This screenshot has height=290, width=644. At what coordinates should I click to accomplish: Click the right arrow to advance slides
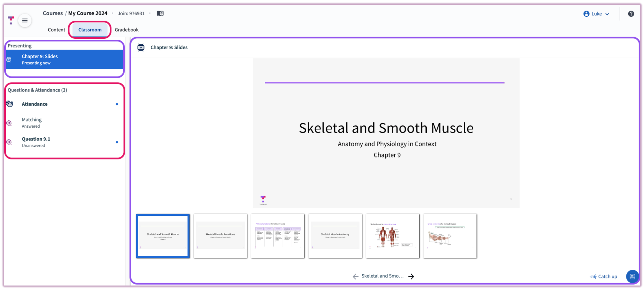tap(411, 276)
